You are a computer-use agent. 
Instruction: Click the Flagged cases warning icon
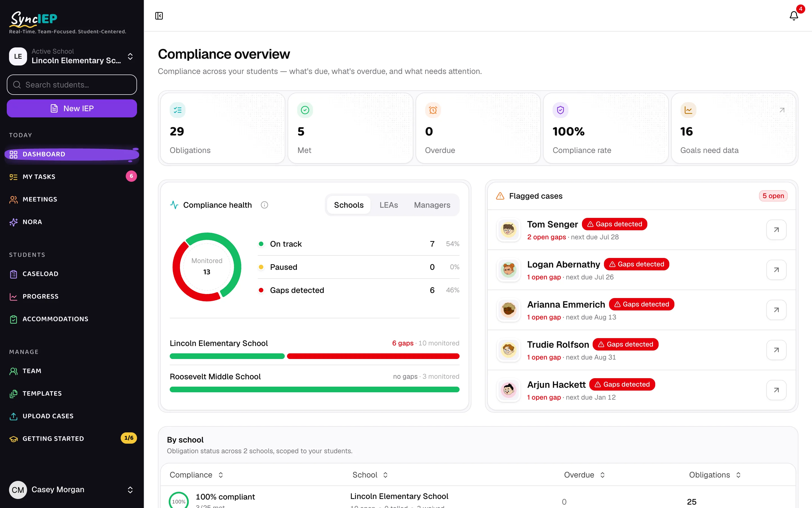tap(500, 196)
